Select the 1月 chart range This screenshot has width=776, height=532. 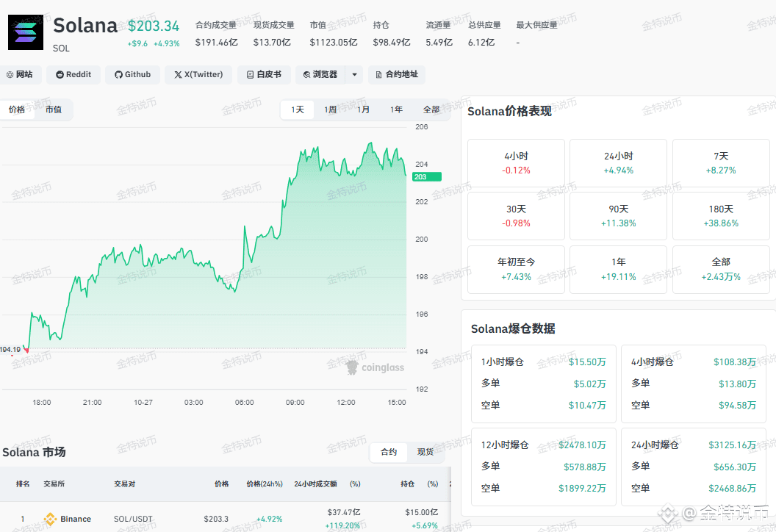coord(363,109)
